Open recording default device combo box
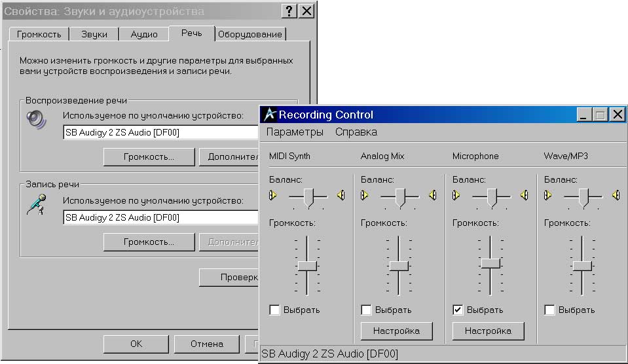This screenshot has height=364, width=628. coord(161,217)
